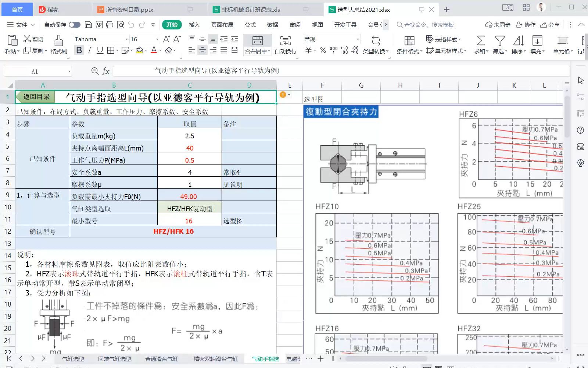Click the Sort A-Z icon
Image resolution: width=588 pixels, height=368 pixels.
519,40
